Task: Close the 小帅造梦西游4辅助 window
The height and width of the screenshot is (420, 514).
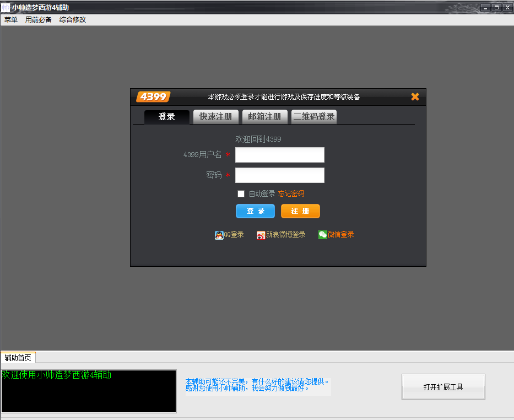Action: (x=508, y=8)
